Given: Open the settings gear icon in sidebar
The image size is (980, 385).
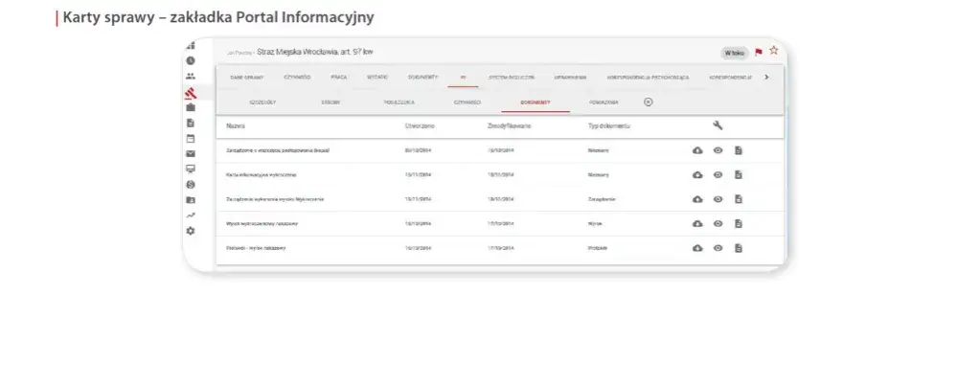Looking at the screenshot, I should click(191, 231).
